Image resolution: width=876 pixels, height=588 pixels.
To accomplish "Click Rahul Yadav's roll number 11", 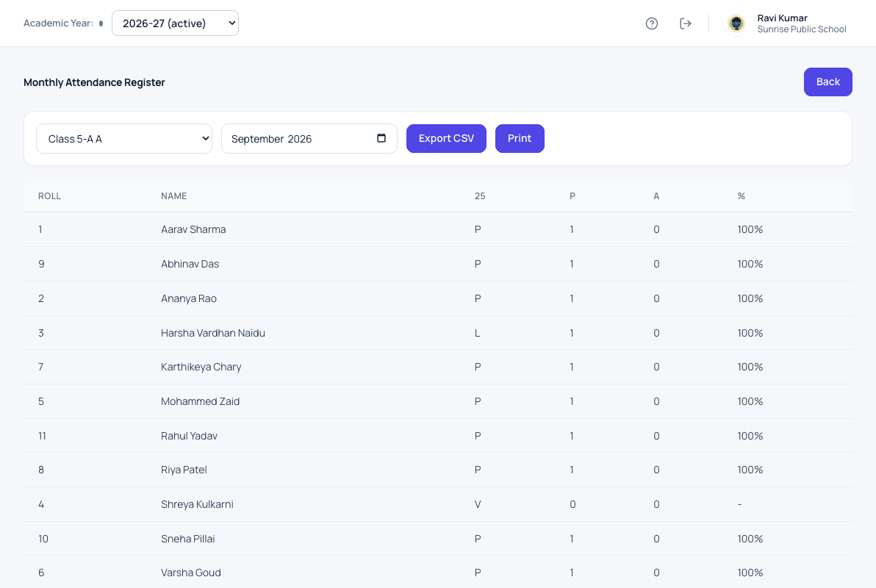I will point(42,436).
